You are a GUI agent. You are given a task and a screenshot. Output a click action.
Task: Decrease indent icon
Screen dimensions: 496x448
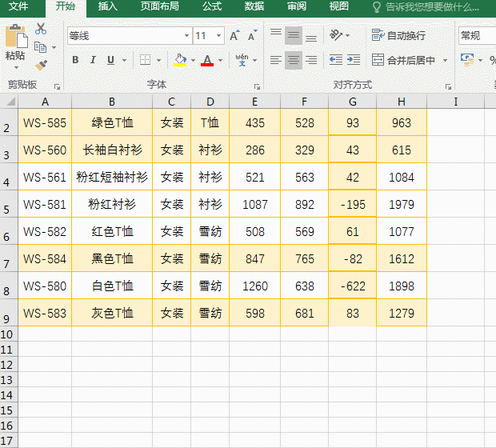click(336, 59)
